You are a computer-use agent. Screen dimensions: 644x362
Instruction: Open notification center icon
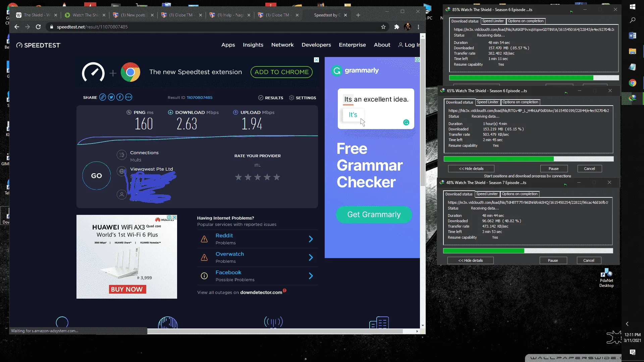click(633, 352)
